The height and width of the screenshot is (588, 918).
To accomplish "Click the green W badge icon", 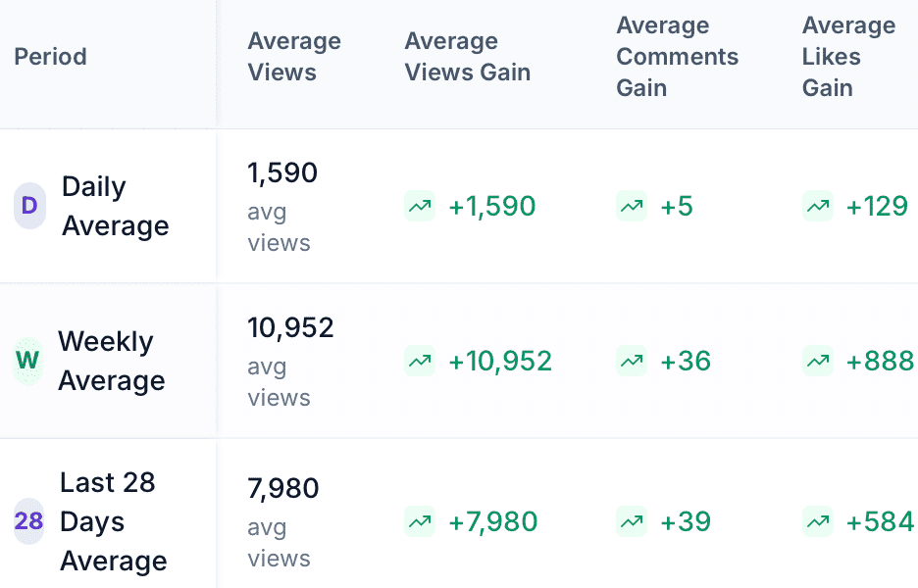I will pos(27,361).
